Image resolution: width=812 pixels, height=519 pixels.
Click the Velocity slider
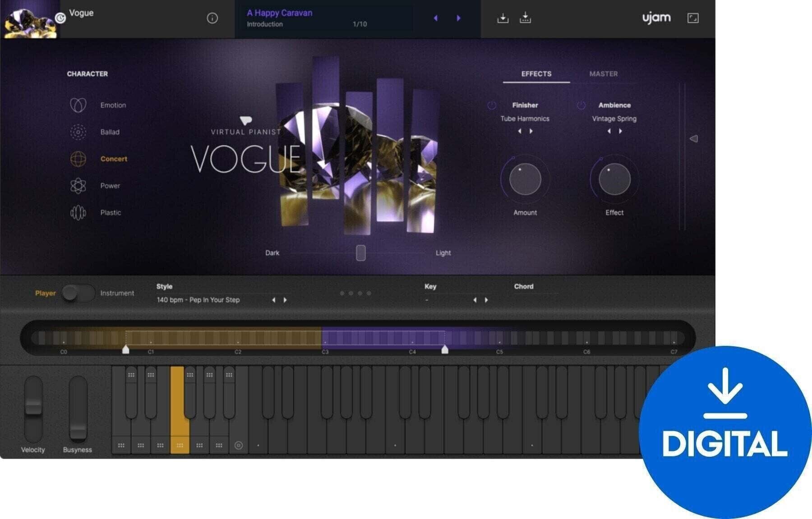[x=33, y=410]
